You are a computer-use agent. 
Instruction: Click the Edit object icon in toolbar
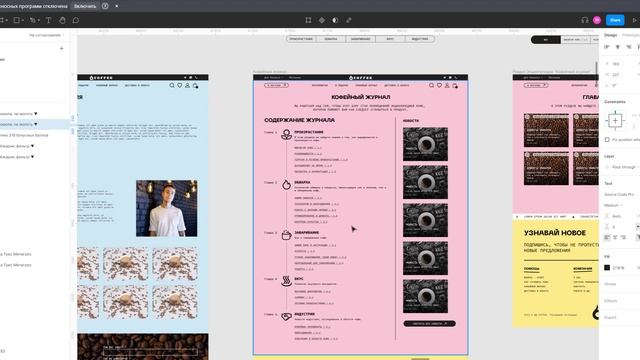click(x=308, y=20)
